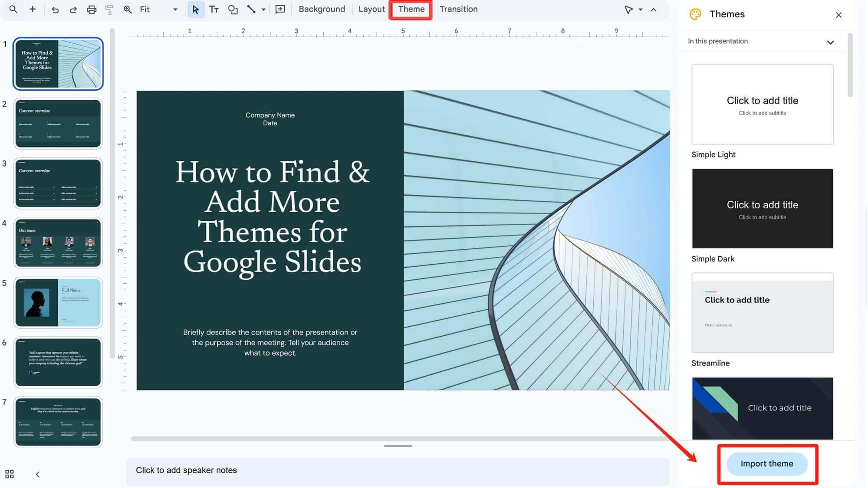Image resolution: width=868 pixels, height=488 pixels.
Task: Select slide 5 Full Name thumbnail
Action: tap(58, 302)
